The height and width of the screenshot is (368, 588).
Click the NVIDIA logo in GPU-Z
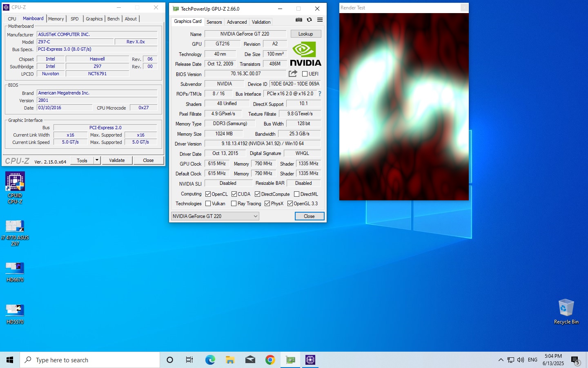pyautogui.click(x=305, y=54)
